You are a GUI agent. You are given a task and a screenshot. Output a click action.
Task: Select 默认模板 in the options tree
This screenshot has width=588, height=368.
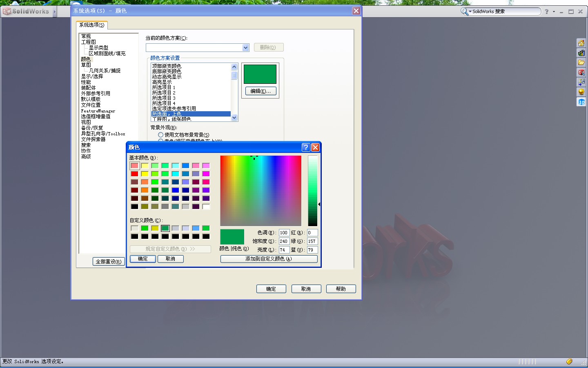91,99
